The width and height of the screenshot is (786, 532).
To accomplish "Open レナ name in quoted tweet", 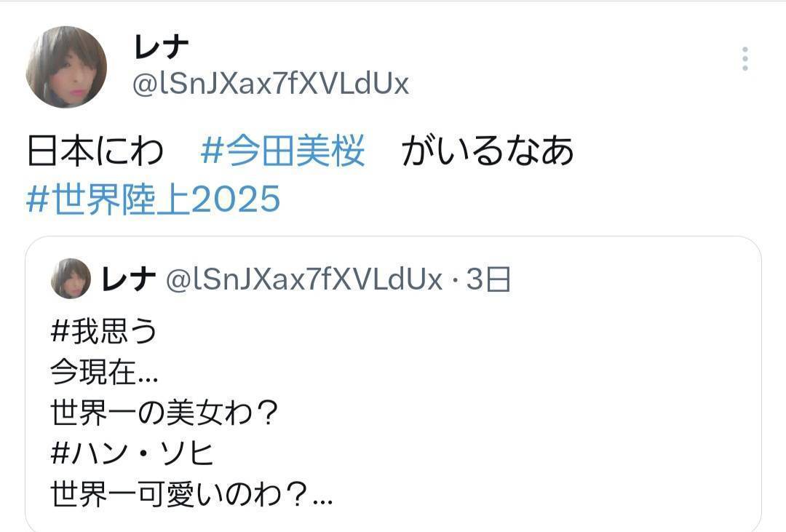I will 128,279.
